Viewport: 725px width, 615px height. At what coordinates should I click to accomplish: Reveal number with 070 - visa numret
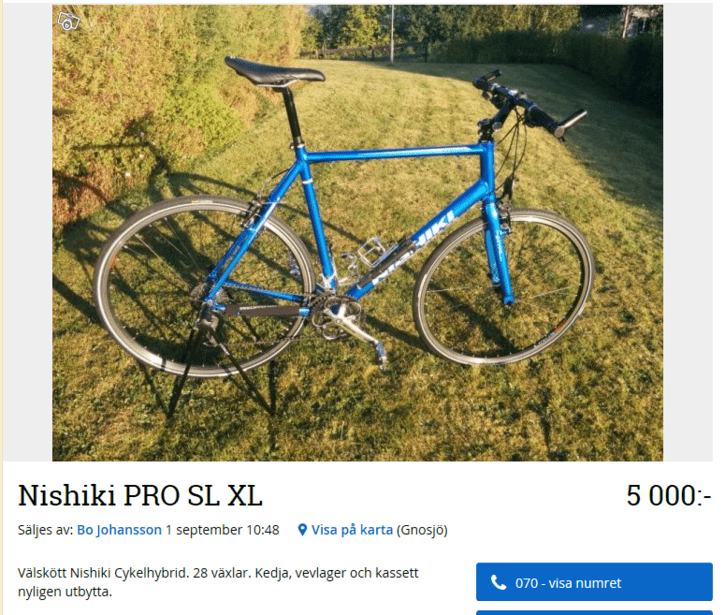[x=594, y=582]
